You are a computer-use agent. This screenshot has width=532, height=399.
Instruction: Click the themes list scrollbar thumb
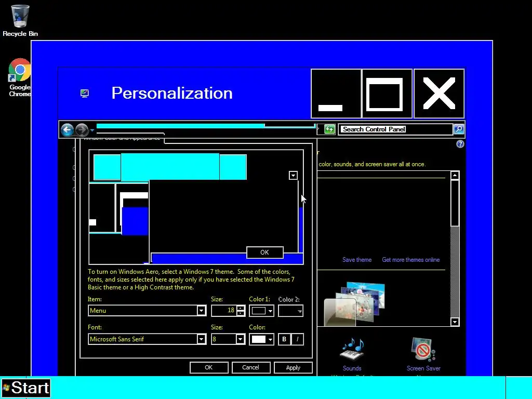(x=455, y=203)
